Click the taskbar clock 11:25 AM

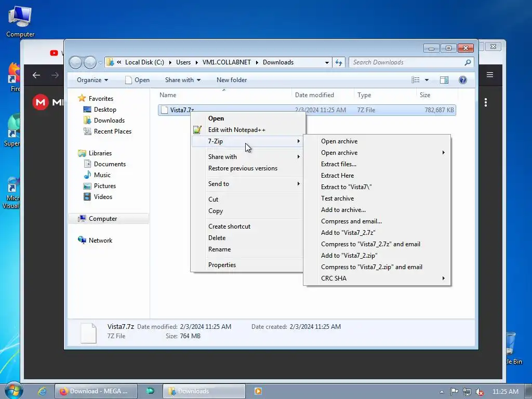(x=505, y=392)
